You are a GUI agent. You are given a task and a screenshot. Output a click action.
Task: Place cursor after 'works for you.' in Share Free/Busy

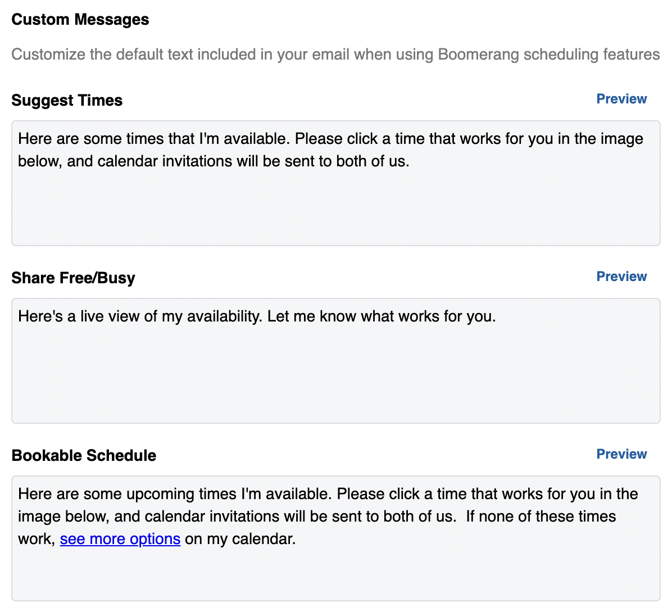point(497,316)
